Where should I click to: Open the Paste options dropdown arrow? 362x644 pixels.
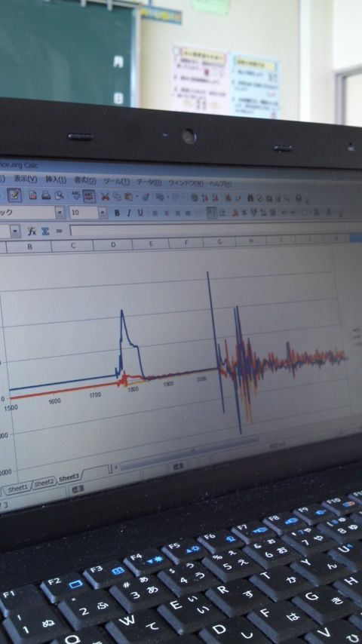(x=137, y=197)
